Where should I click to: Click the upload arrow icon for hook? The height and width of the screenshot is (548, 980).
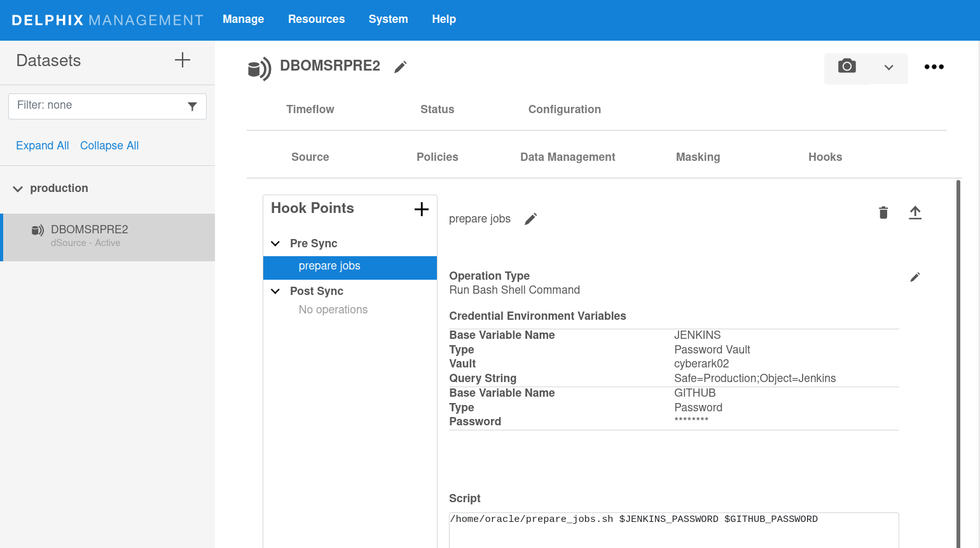pos(914,212)
